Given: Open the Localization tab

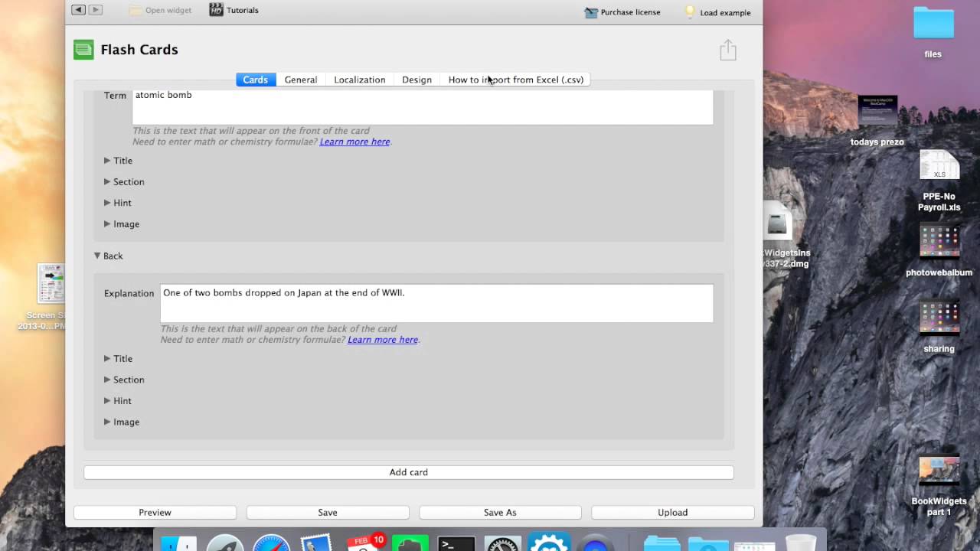Looking at the screenshot, I should click(360, 80).
